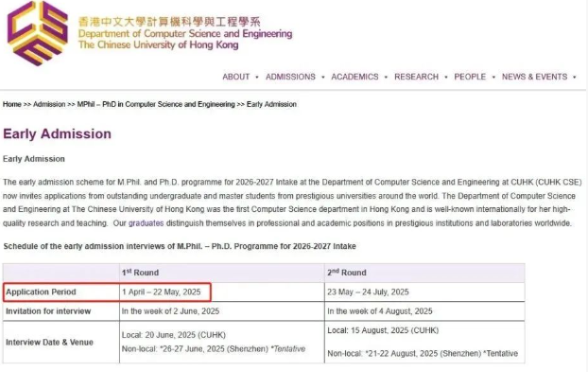Open the NEWS & EVENTS menu

tap(534, 77)
